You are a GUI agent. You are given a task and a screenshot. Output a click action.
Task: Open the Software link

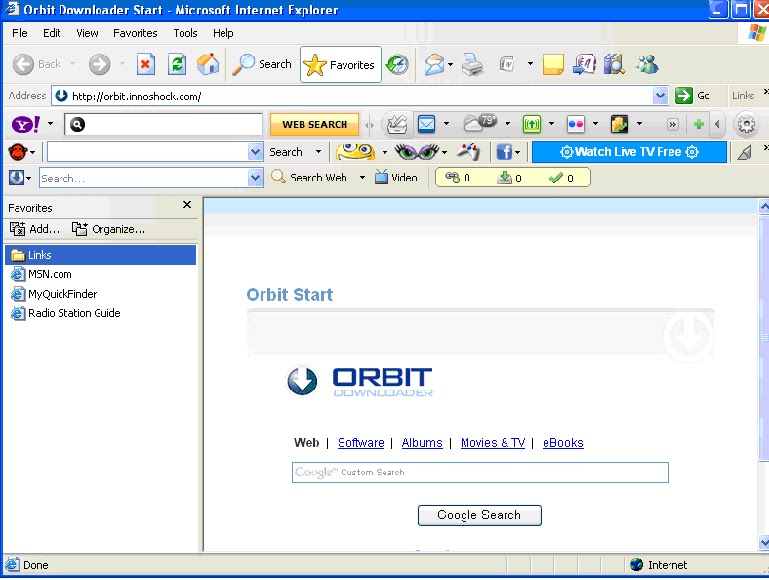(361, 443)
